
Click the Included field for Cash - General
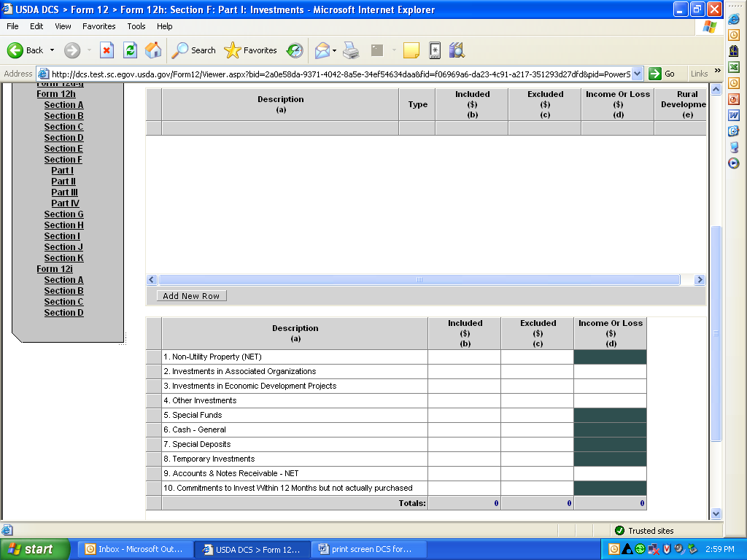pyautogui.click(x=464, y=429)
